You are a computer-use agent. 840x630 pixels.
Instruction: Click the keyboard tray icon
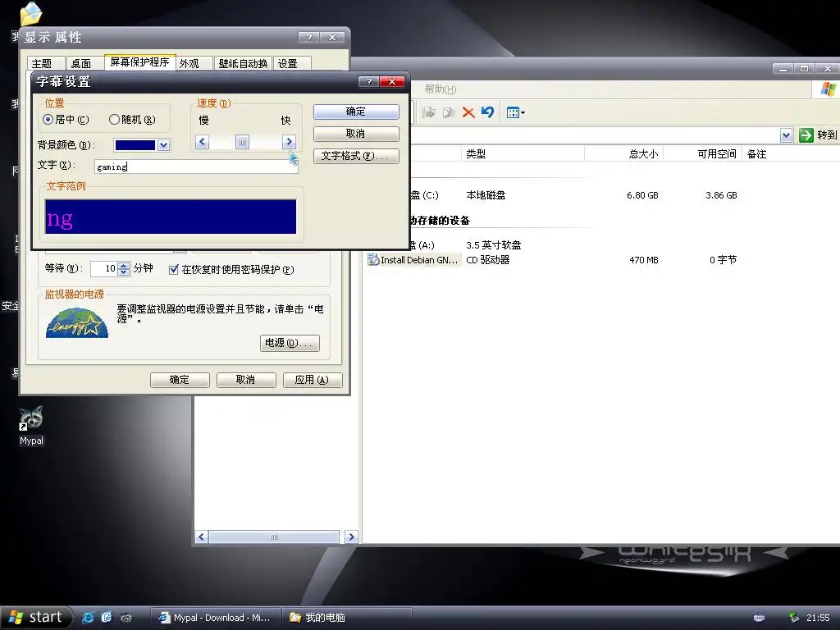pos(759,618)
